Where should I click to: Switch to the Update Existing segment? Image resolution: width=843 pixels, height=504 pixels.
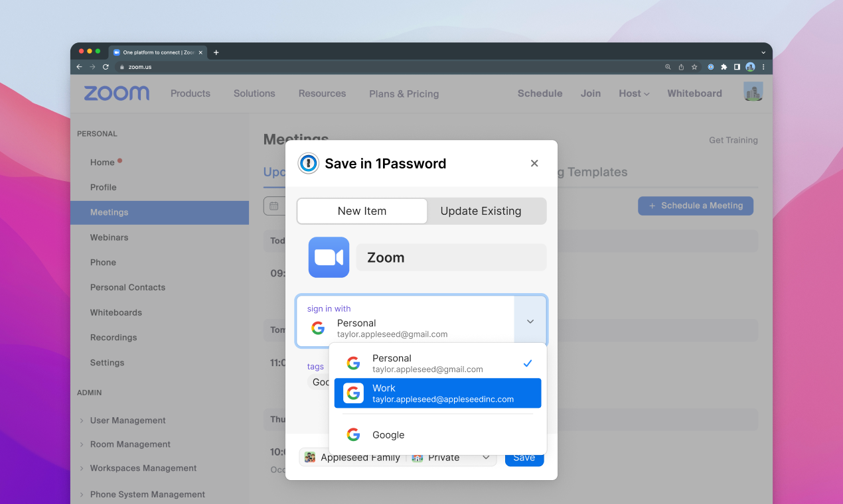[x=481, y=211]
